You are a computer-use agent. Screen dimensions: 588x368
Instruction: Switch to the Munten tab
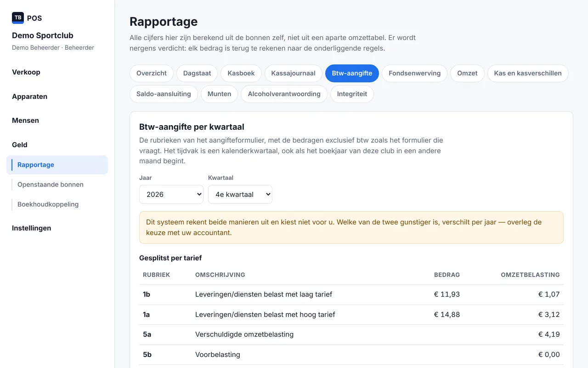[x=220, y=94]
